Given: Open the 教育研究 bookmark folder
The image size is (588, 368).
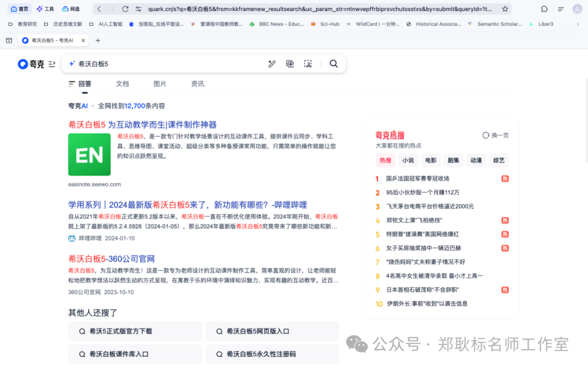Looking at the screenshot, I should click(23, 24).
